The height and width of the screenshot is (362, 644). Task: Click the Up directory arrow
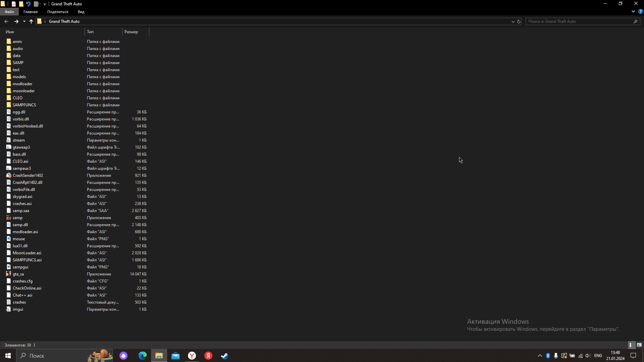click(x=31, y=21)
